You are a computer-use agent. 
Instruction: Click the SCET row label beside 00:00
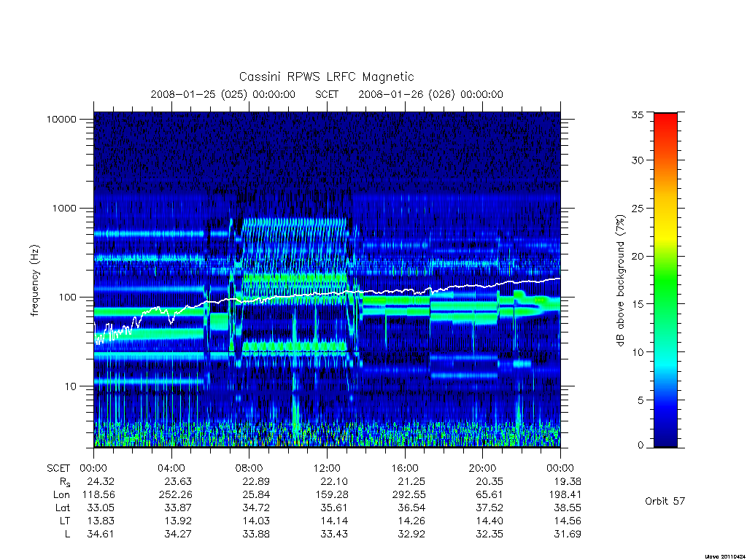[58, 468]
